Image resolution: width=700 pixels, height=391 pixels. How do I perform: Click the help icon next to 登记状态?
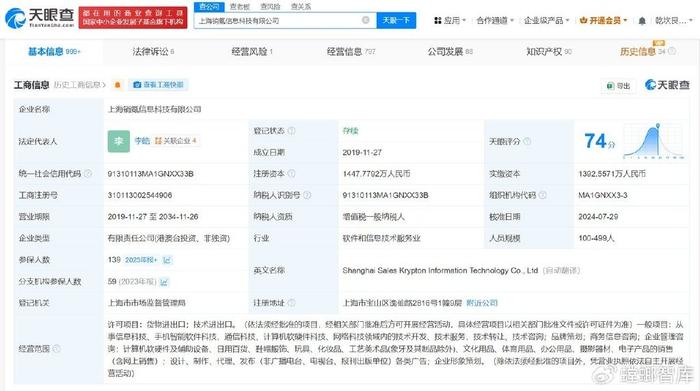point(292,131)
